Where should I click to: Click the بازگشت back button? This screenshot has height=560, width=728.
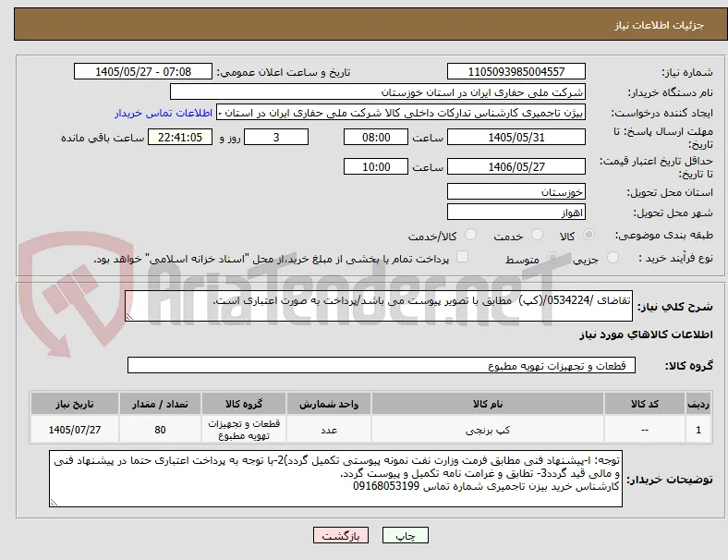[341, 535]
